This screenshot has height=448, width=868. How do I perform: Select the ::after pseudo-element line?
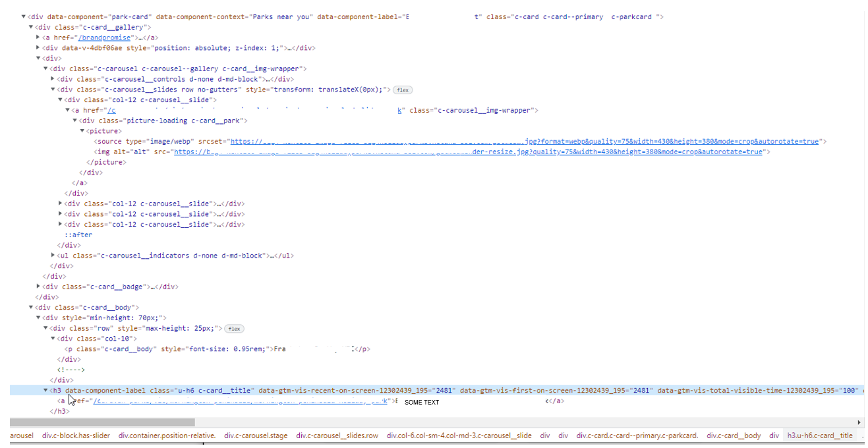[78, 235]
